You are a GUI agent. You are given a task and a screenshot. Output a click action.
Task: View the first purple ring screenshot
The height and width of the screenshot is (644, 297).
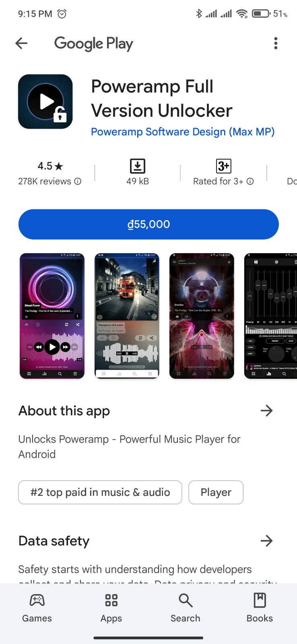52,316
